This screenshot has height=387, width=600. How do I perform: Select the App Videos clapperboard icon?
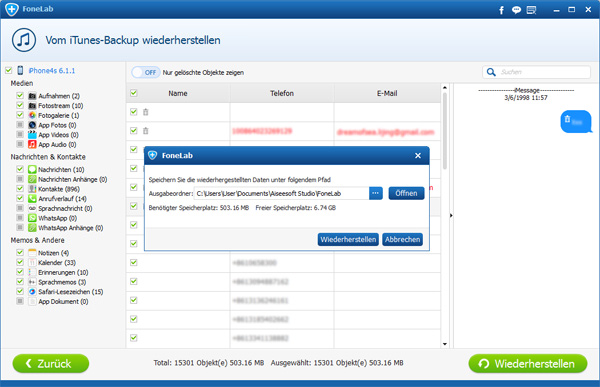point(32,134)
